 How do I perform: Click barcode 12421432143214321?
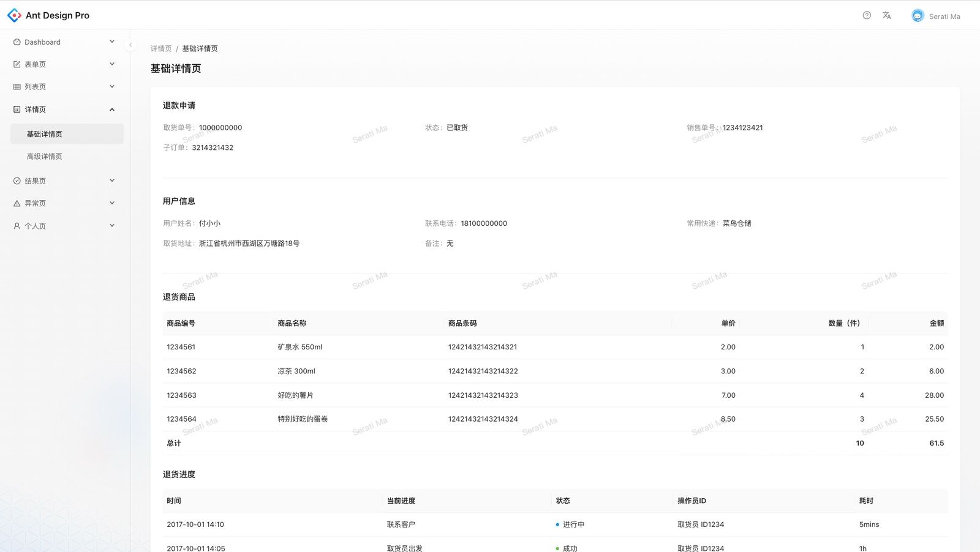[x=483, y=347]
